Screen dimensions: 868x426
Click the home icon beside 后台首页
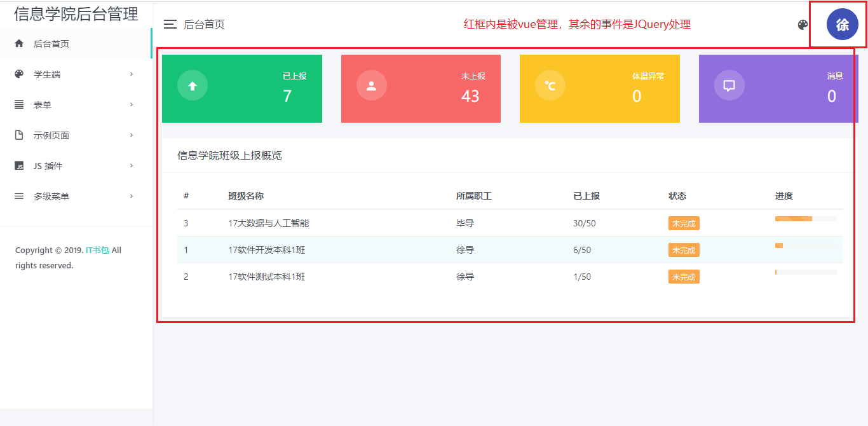(19, 44)
